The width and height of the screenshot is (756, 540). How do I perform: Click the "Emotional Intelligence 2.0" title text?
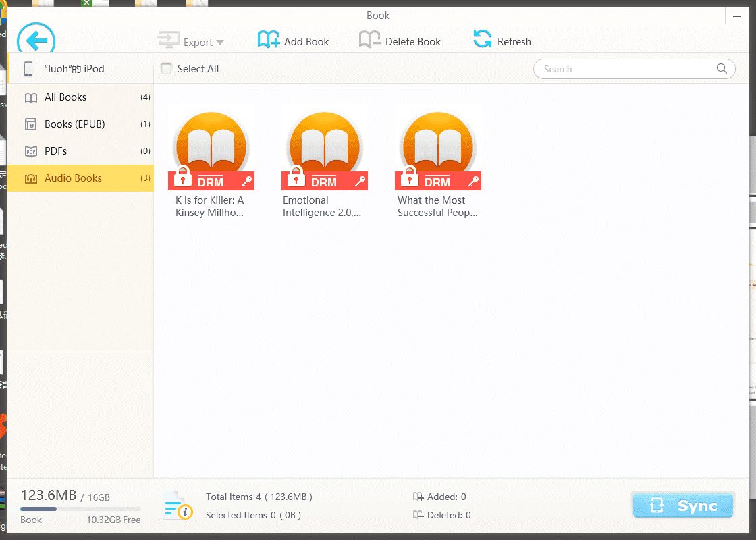coord(322,207)
